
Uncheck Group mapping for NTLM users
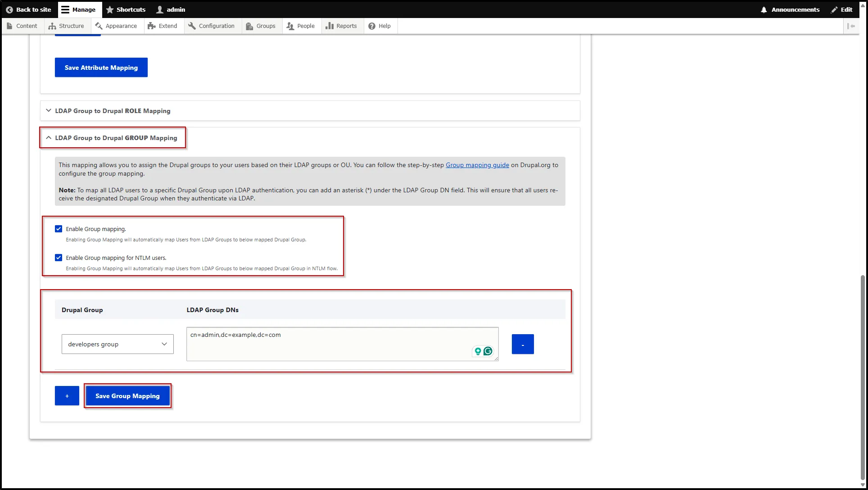pos(59,257)
